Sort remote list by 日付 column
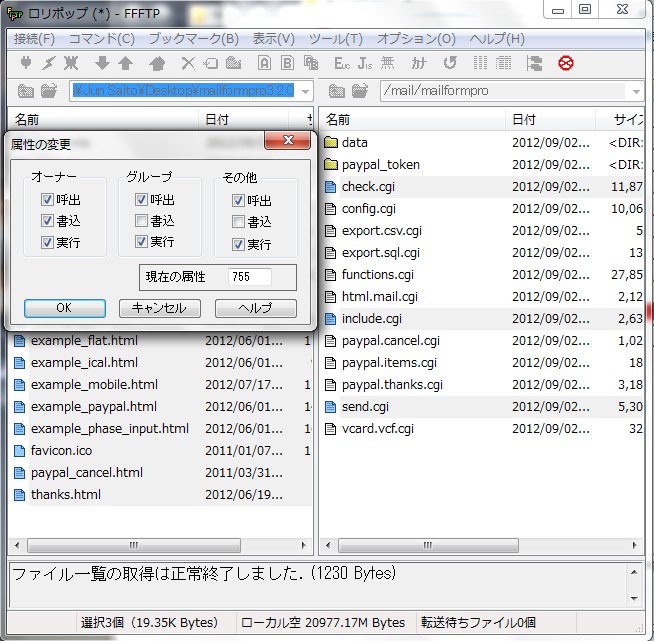This screenshot has height=641, width=654. coord(550,120)
